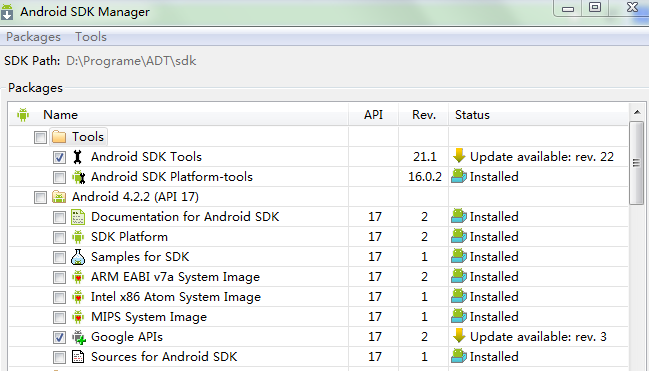Click the Android SDK Platform-tools robot icon
This screenshot has width=649, height=371.
pyautogui.click(x=78, y=177)
